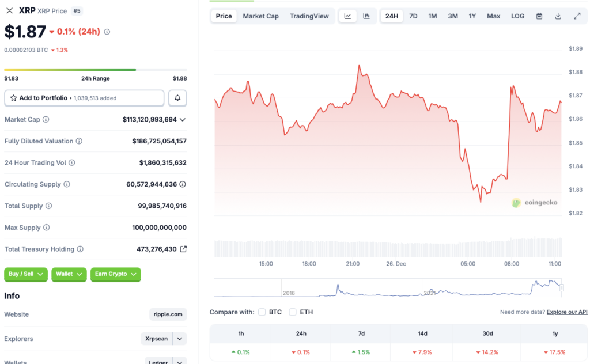Select the line chart icon
This screenshot has height=364, width=590.
pos(347,16)
